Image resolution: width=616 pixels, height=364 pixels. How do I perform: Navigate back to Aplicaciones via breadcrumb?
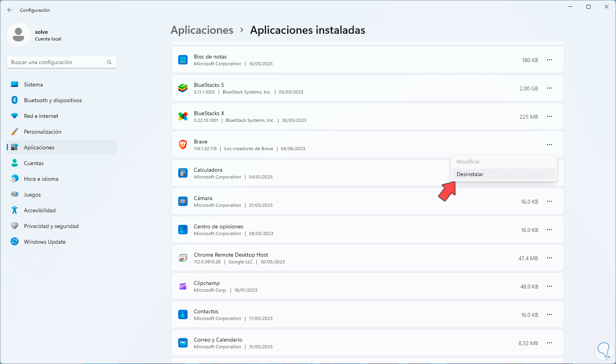click(x=202, y=30)
